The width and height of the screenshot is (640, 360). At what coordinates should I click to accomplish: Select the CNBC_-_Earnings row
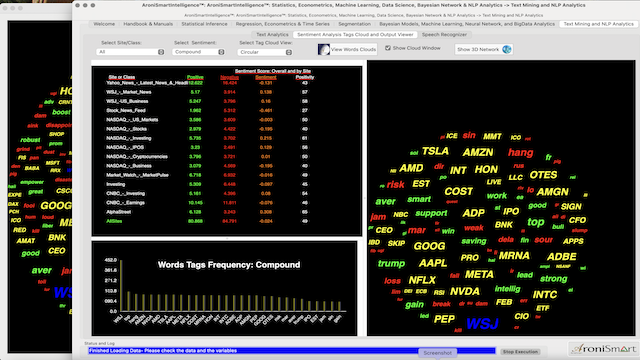[207, 203]
